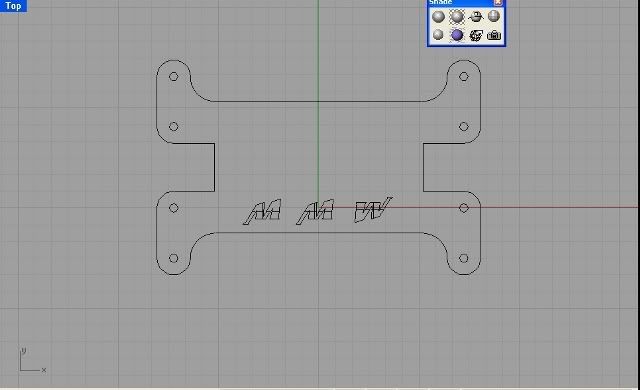Viewport: 640px width, 390px height.
Task: Activate the Top viewport title label
Action: (x=13, y=6)
